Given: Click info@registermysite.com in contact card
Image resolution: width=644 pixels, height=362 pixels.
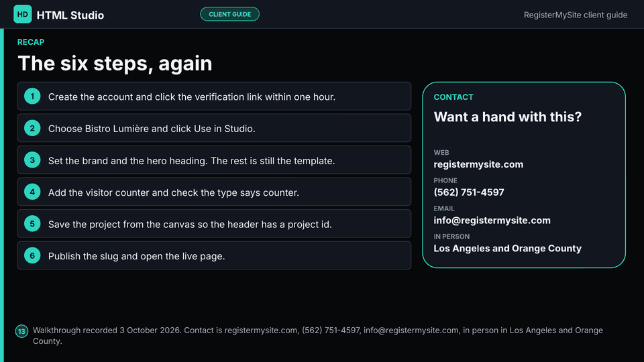Looking at the screenshot, I should (492, 221).
